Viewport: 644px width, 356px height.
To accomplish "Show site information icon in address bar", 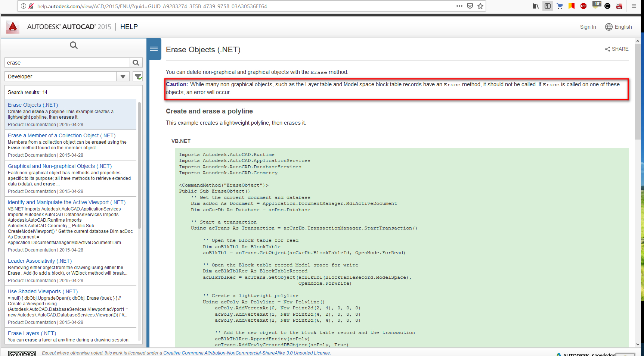I will coord(24,6).
